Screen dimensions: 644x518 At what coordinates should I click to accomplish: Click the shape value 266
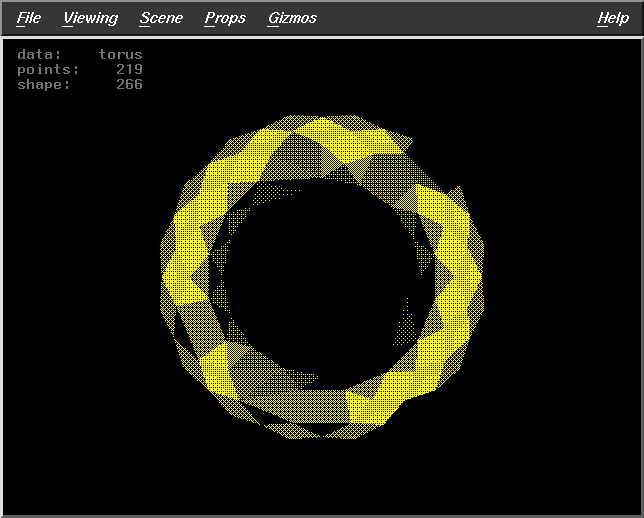(129, 84)
